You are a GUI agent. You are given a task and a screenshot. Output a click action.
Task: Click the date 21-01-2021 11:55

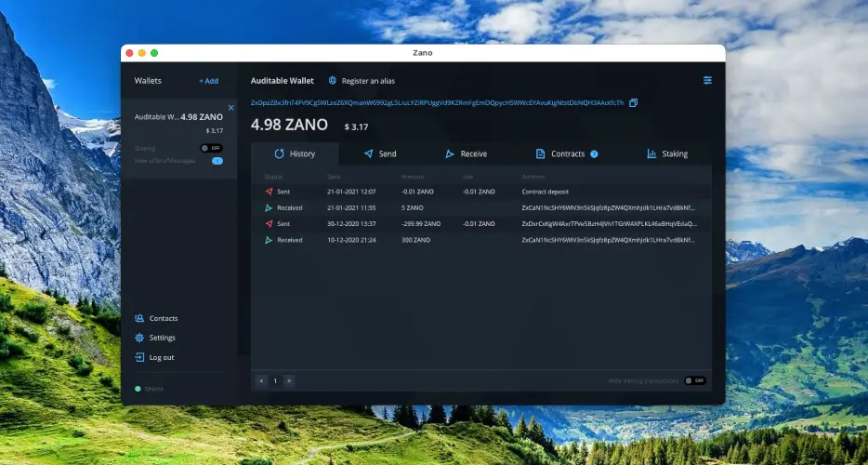pyautogui.click(x=351, y=207)
